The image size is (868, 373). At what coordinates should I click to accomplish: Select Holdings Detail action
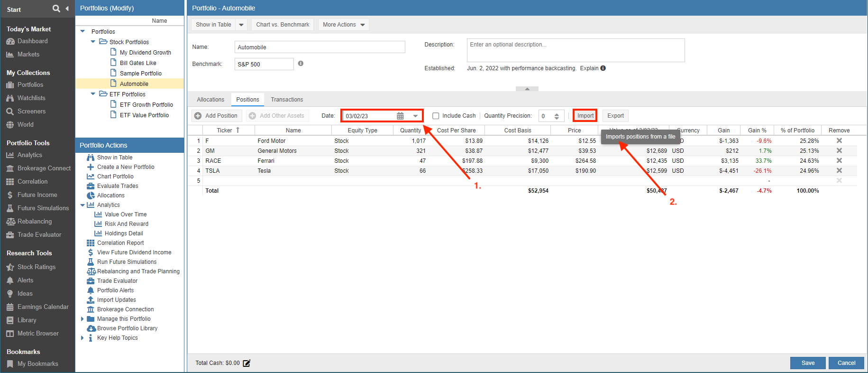coord(124,233)
